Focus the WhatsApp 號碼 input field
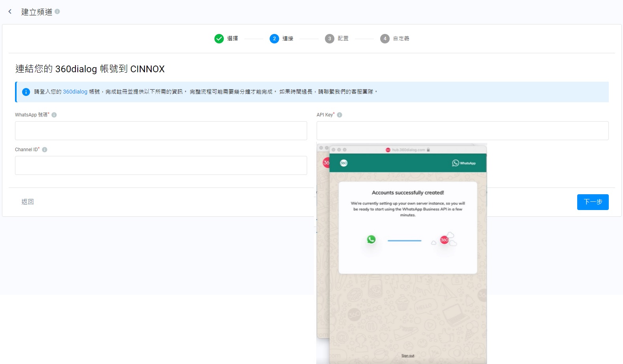Screen dimensions: 623x364 click(161, 131)
